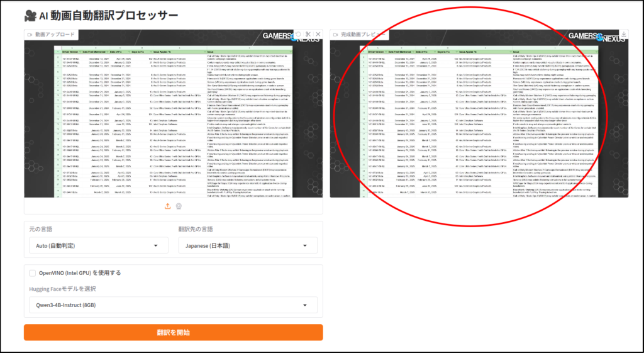Screen dimensions: 644x353
Task: Remove uploaded video with the X icon
Action: point(318,34)
